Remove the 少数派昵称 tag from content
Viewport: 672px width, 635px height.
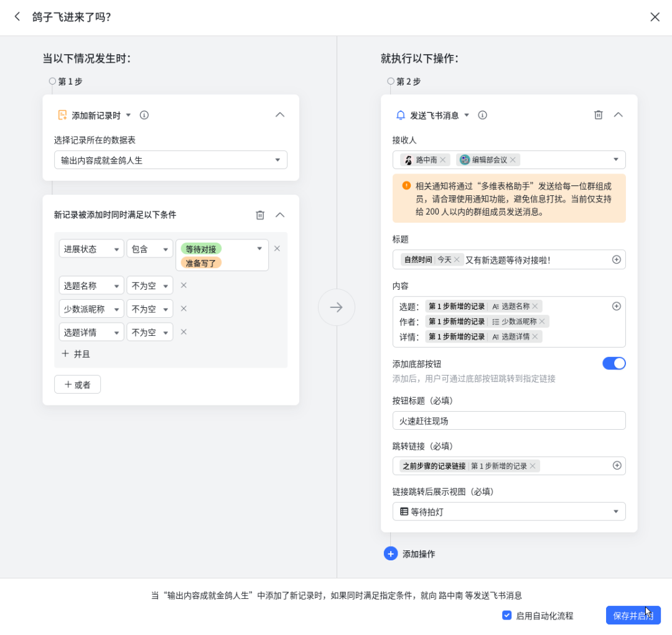tap(542, 322)
